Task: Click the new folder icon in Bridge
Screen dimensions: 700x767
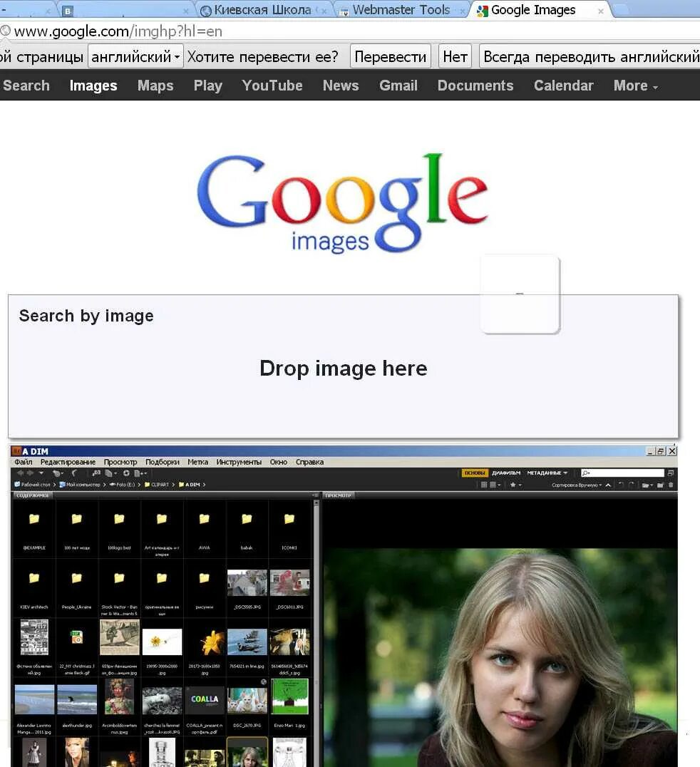Action: [x=660, y=485]
